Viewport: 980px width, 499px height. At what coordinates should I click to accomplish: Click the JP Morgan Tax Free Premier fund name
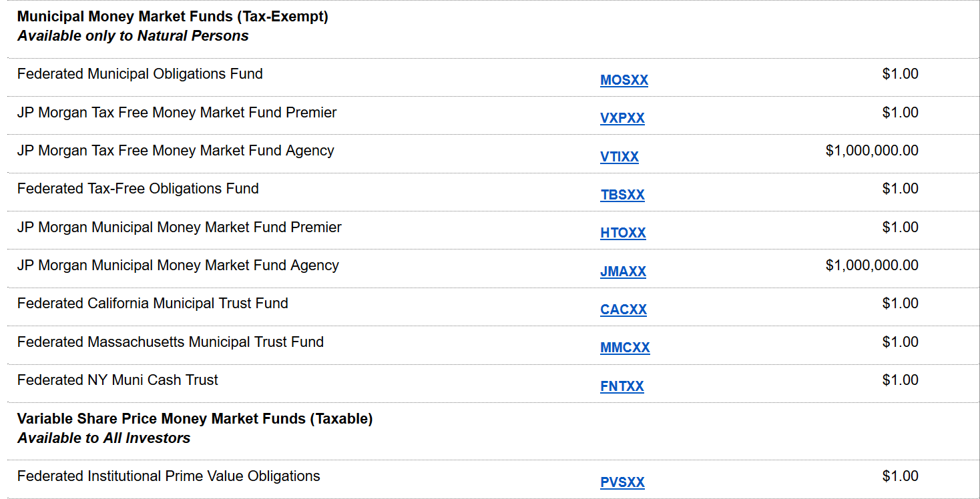[x=176, y=113]
